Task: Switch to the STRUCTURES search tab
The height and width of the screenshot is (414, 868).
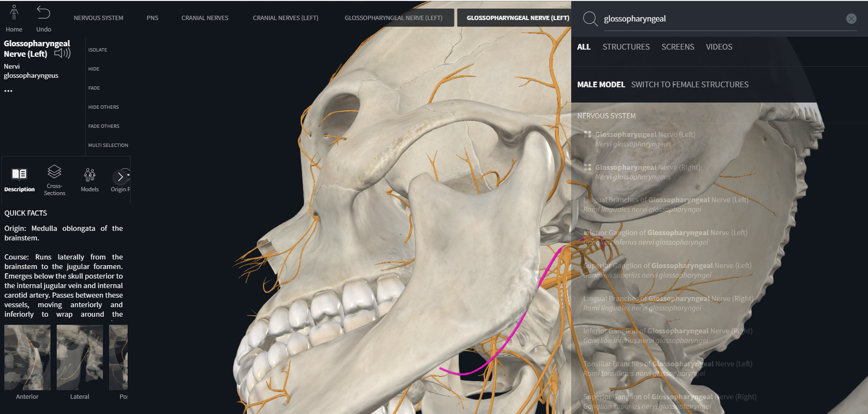Action: click(626, 47)
